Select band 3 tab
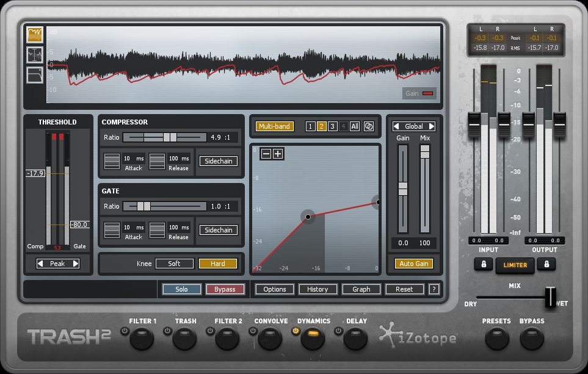The width and height of the screenshot is (588, 374). coord(332,126)
